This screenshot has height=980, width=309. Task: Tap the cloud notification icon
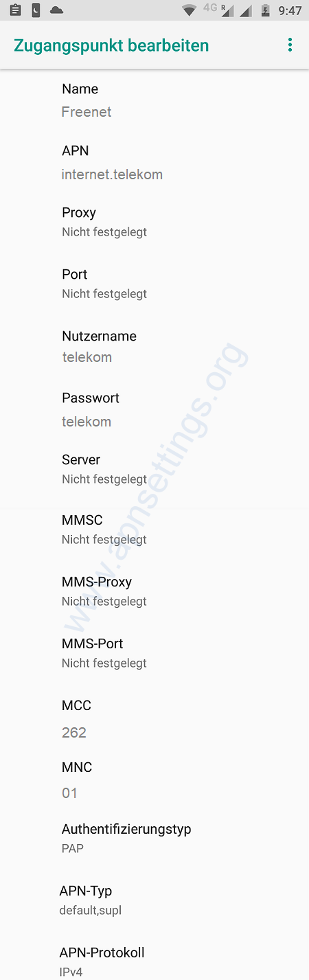point(57,10)
